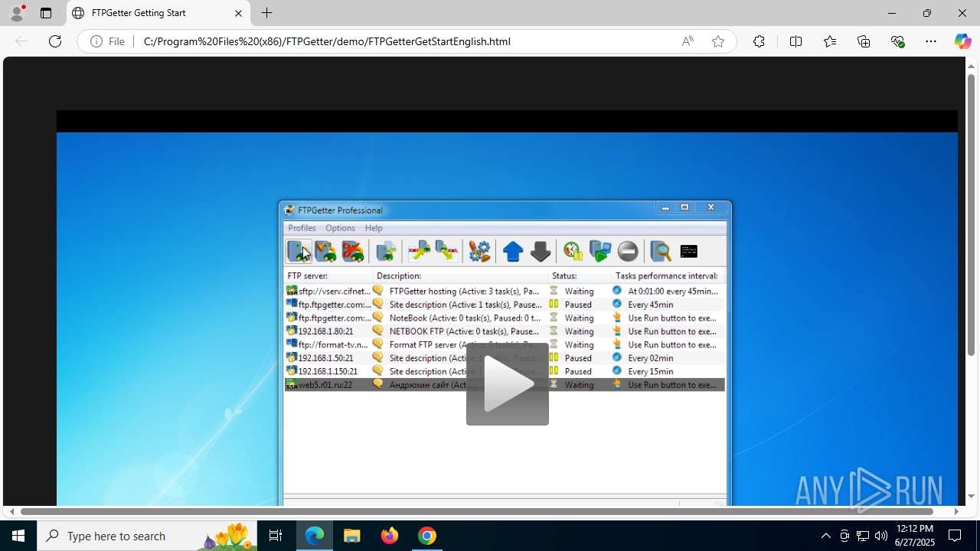Click 'NETBOOK FTP' description cell
This screenshot has height=551, width=980.
pyautogui.click(x=465, y=331)
